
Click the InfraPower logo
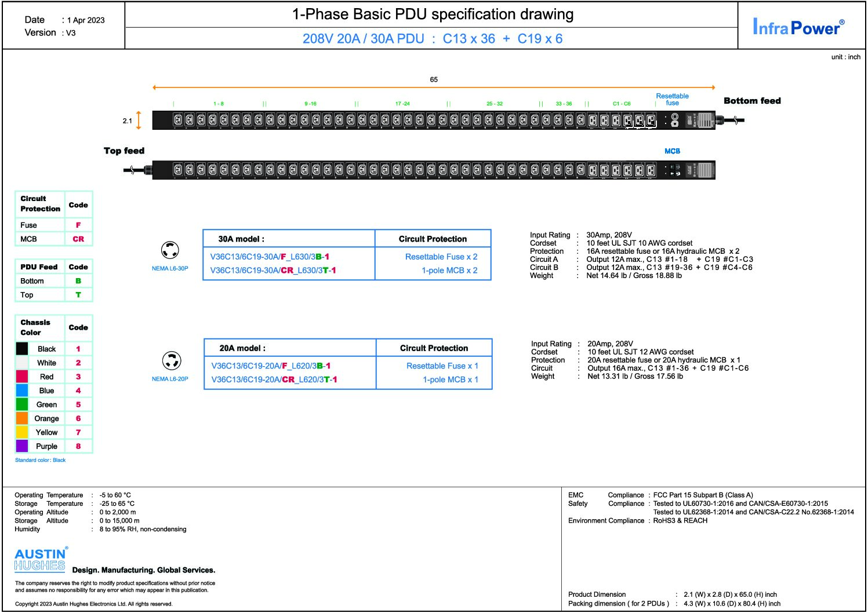coord(798,27)
